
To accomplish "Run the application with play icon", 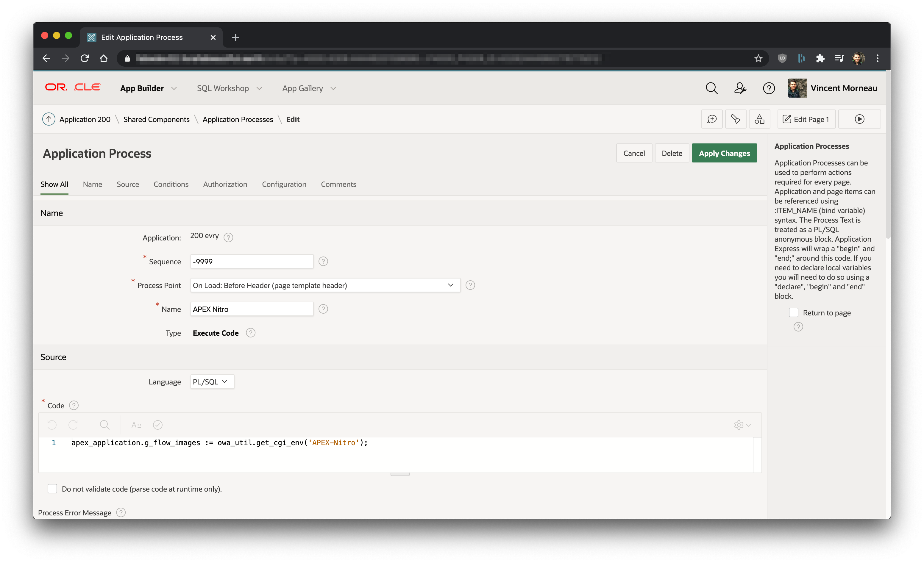I will coord(859,119).
